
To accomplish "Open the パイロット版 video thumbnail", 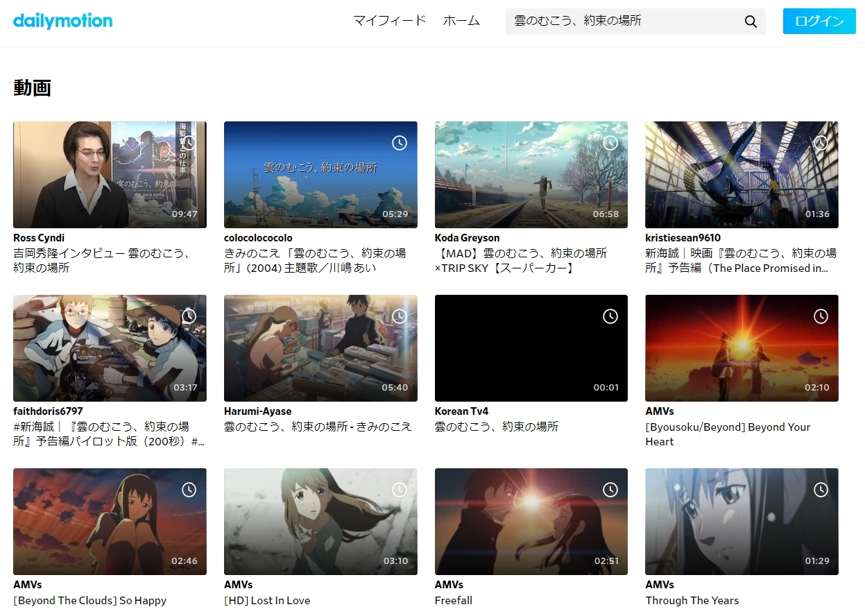I will click(x=110, y=348).
